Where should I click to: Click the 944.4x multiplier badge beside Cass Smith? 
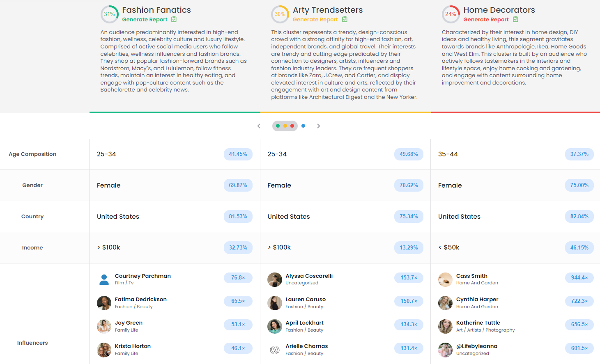click(x=579, y=277)
